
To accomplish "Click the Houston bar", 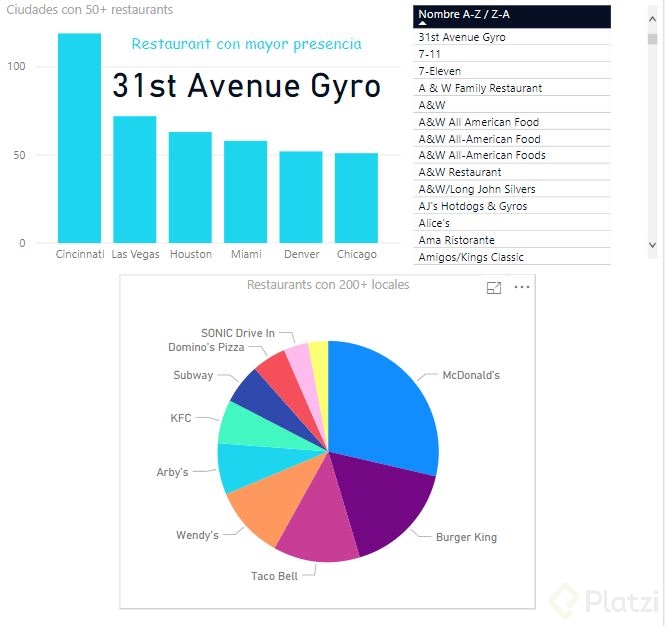I will (x=190, y=187).
